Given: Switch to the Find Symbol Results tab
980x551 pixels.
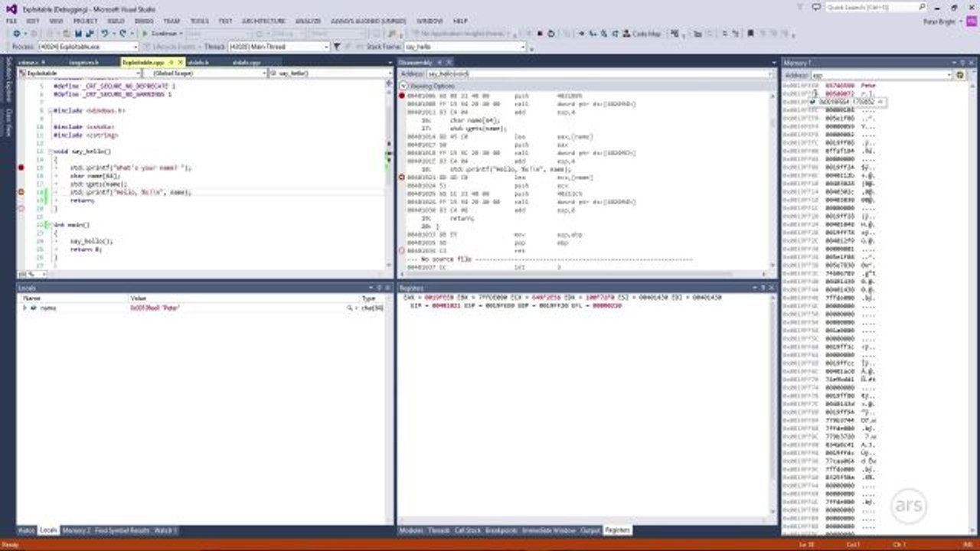Looking at the screenshot, I should (x=122, y=530).
